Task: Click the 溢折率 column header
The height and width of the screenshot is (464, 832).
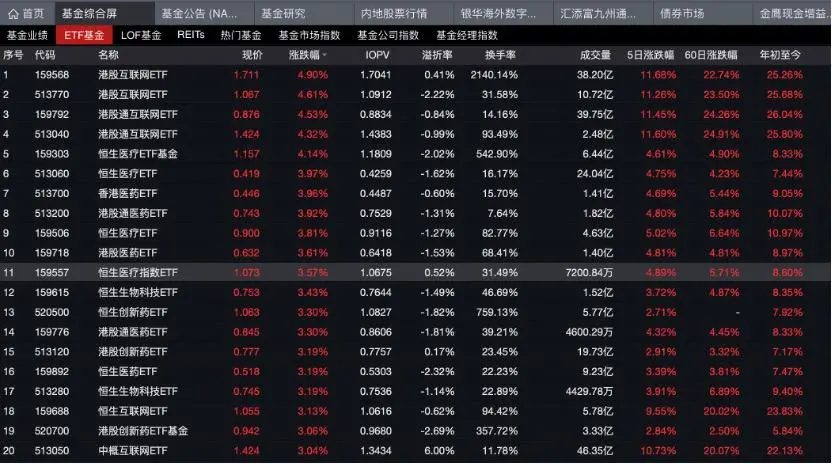Action: coord(436,54)
